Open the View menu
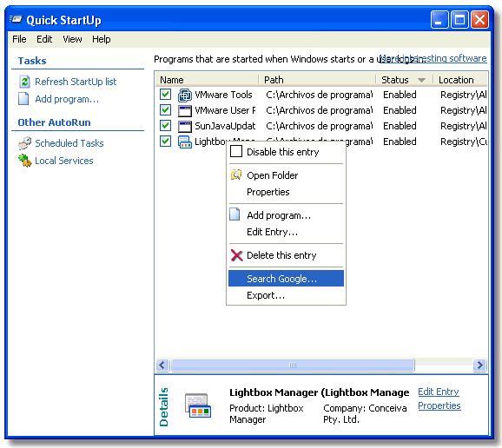502x448 pixels. coord(72,39)
